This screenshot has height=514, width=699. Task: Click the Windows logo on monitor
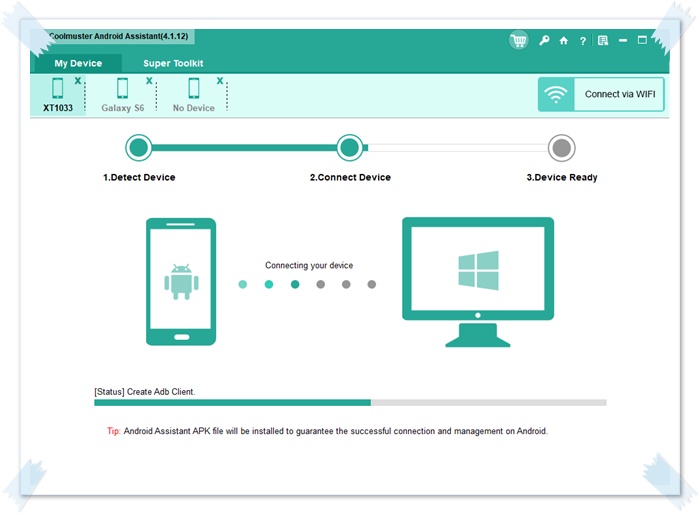pyautogui.click(x=478, y=271)
